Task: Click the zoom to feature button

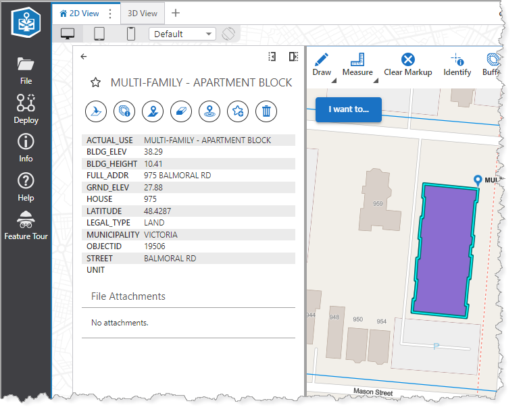Action: pyautogui.click(x=96, y=111)
